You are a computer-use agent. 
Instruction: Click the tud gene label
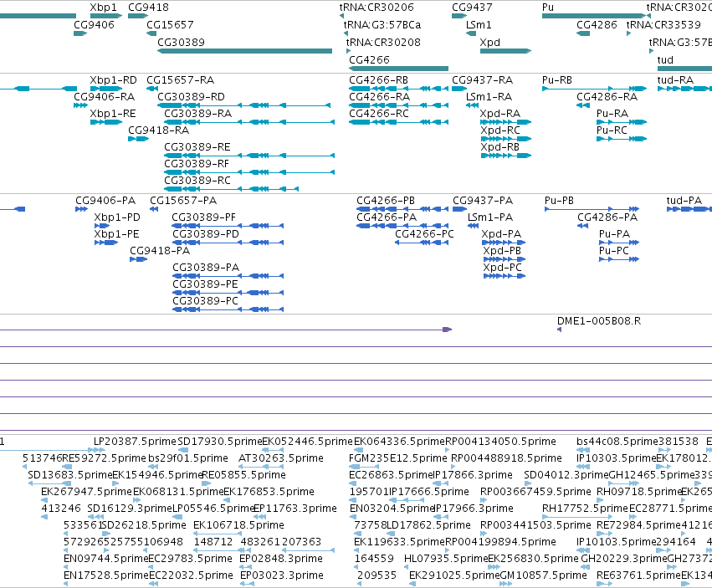click(x=665, y=60)
